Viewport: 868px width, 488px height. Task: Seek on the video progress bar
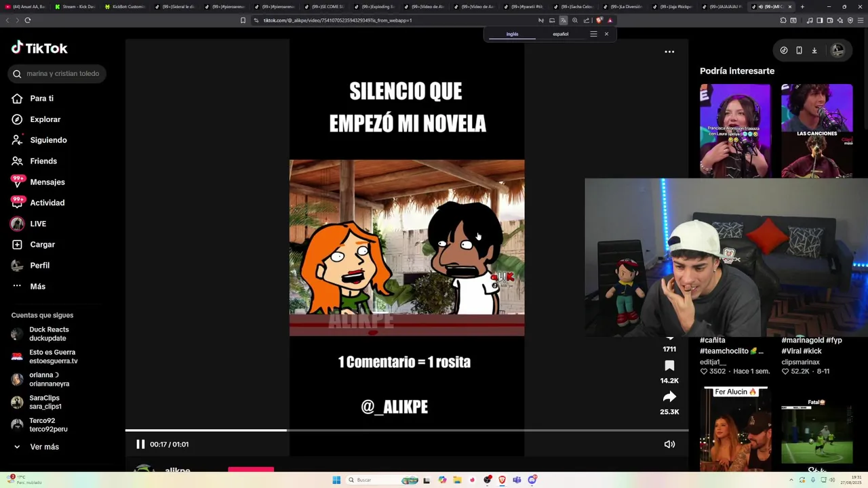407,430
